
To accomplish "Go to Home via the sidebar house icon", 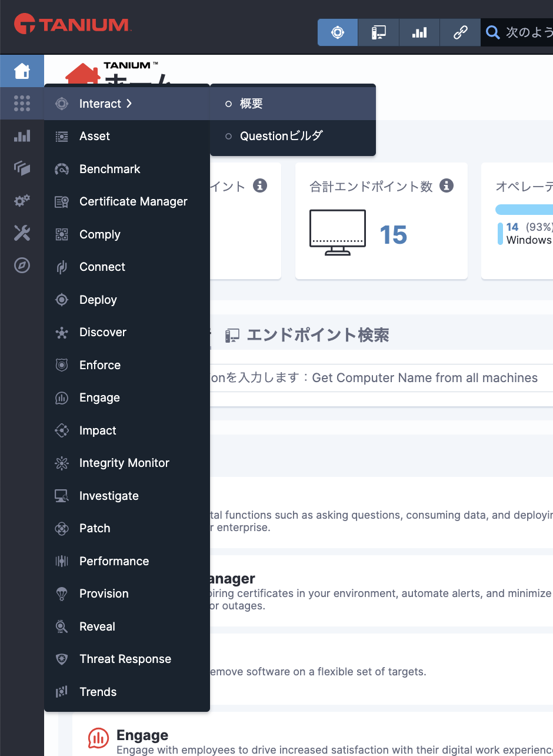I will [22, 71].
